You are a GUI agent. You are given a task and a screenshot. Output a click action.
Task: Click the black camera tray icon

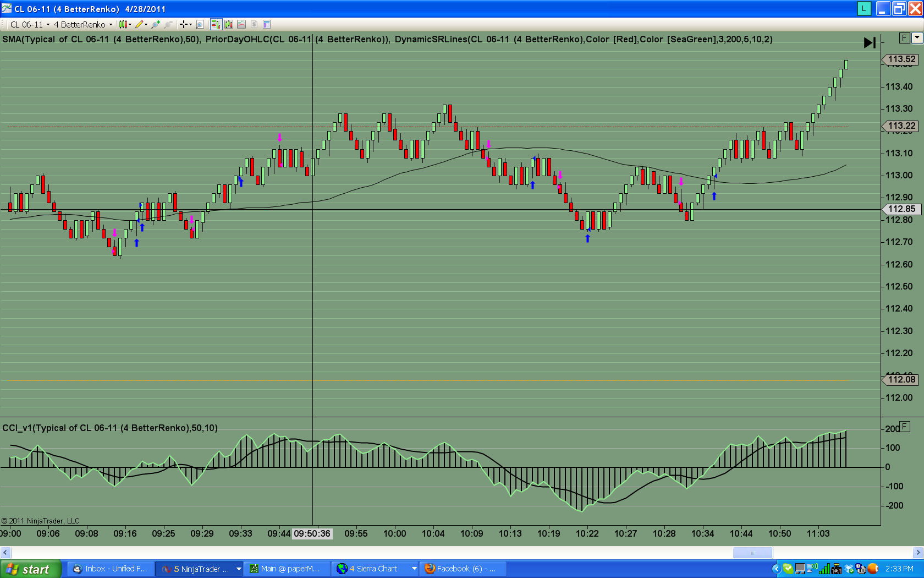click(837, 569)
